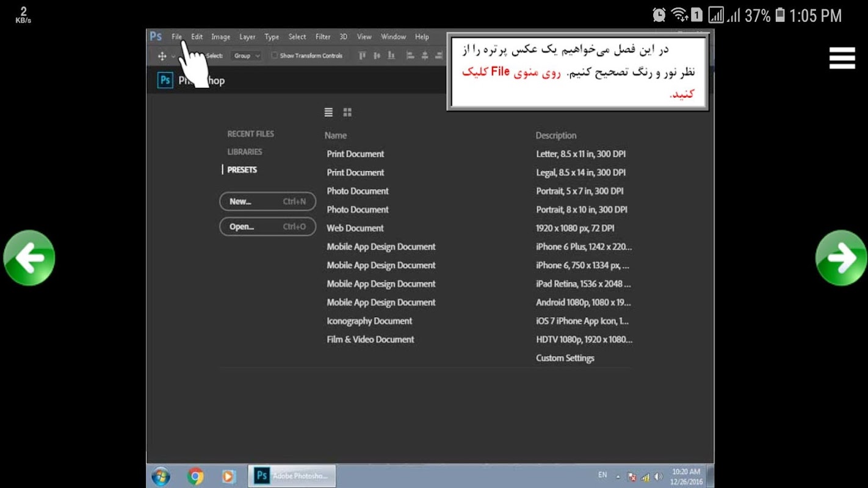Click the Description column header
The height and width of the screenshot is (488, 868).
pos(556,135)
